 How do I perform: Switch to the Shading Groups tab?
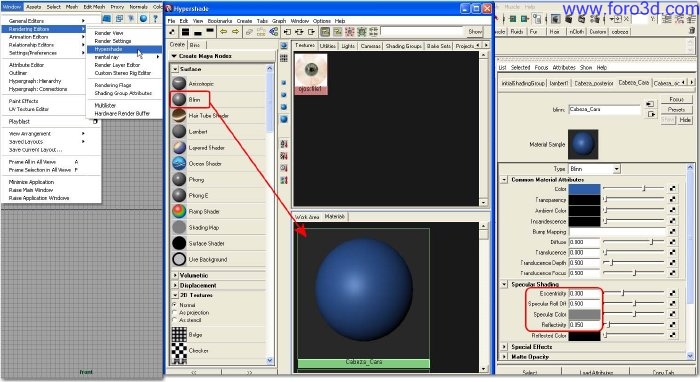click(x=404, y=46)
